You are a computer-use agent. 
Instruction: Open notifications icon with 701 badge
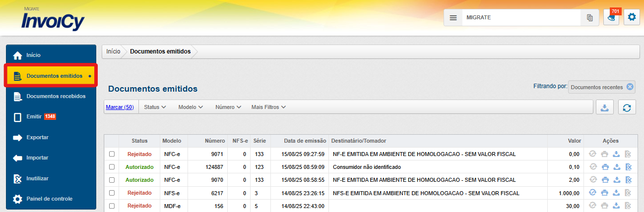click(611, 17)
